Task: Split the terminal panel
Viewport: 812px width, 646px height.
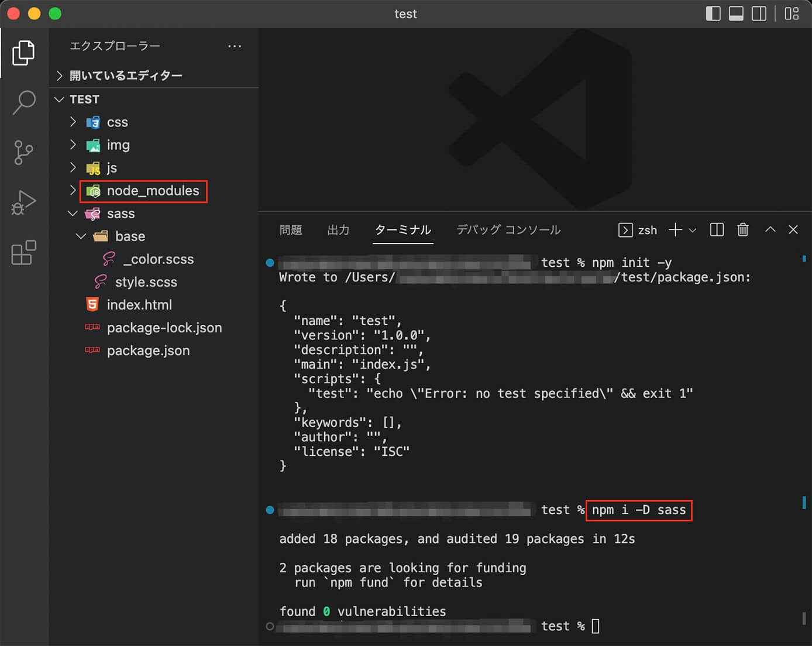Action: [717, 230]
